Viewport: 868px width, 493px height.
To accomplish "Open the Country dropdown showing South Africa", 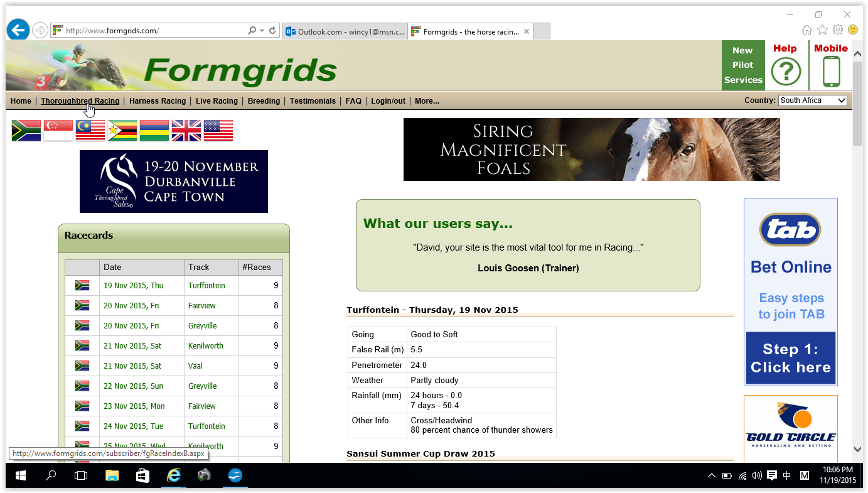I will (x=813, y=100).
